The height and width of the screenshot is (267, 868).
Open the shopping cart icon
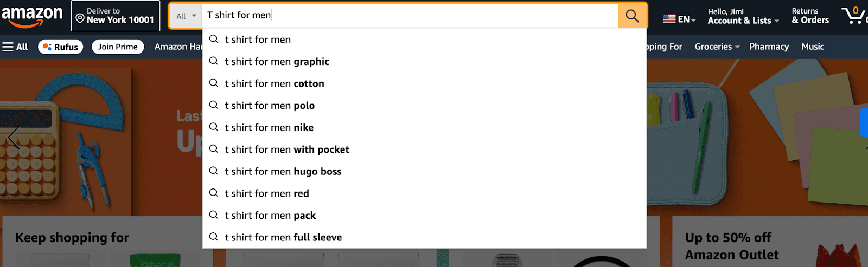[x=853, y=15]
